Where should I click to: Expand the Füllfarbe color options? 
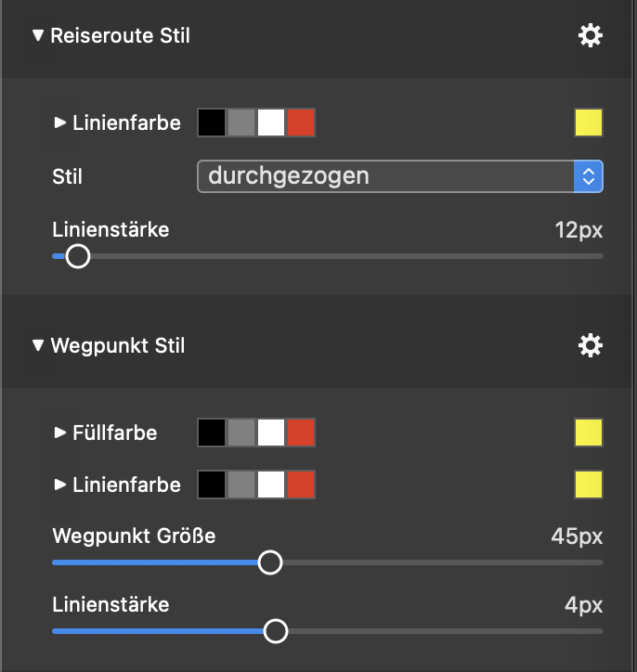point(60,433)
